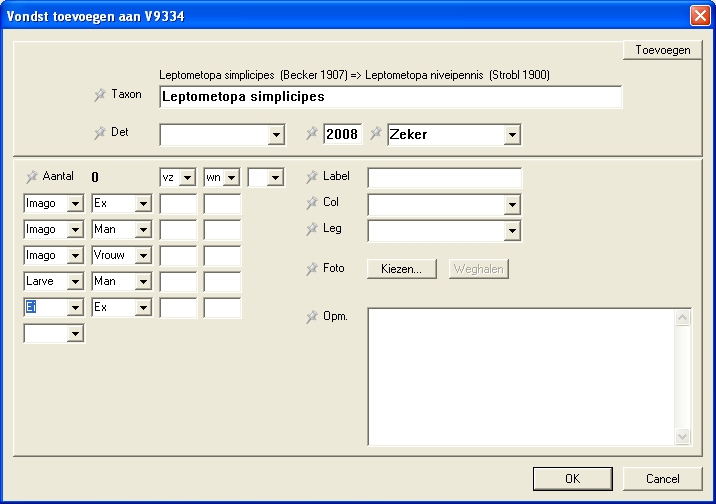Open the Larve stage dropdown

coord(75,282)
